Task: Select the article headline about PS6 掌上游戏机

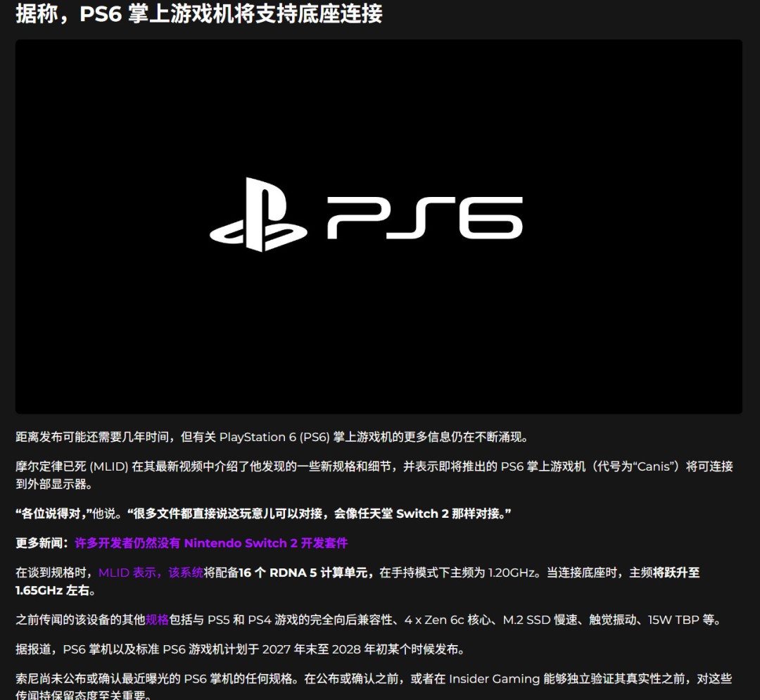Action: pyautogui.click(x=197, y=13)
